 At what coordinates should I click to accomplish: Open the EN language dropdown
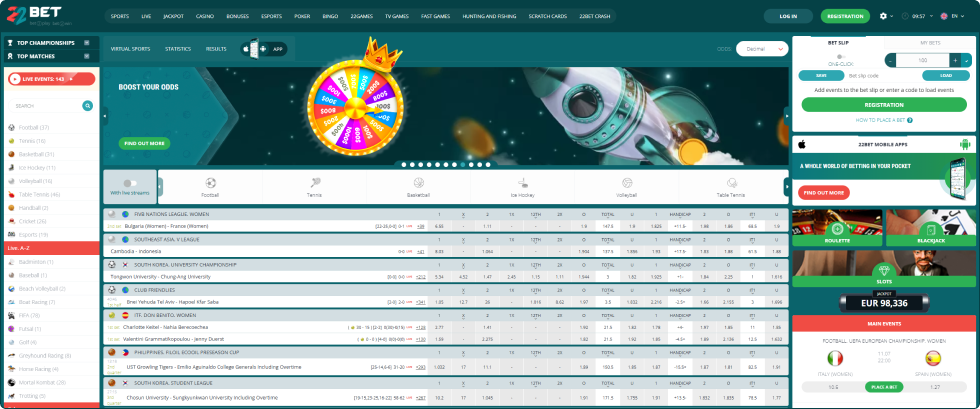[x=952, y=16]
